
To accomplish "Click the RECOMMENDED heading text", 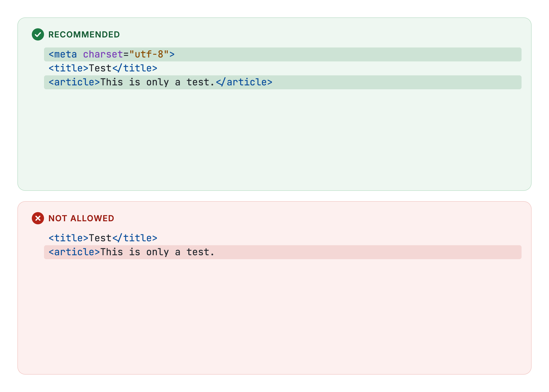I will (84, 34).
